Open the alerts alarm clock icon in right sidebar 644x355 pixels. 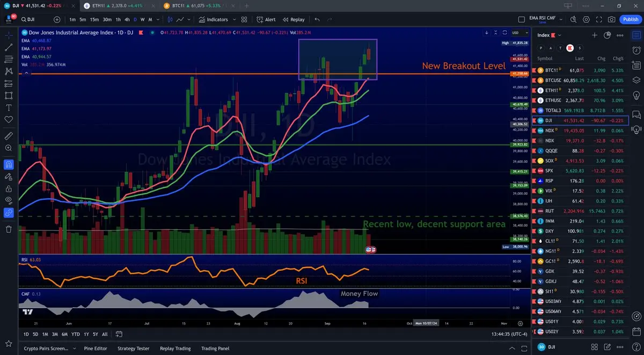click(x=636, y=50)
